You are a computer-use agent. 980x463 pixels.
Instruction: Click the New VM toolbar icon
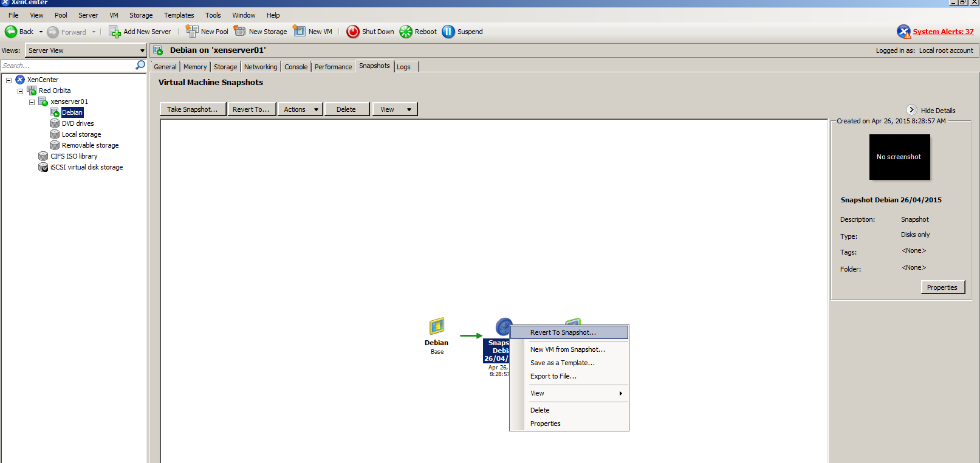coord(300,32)
